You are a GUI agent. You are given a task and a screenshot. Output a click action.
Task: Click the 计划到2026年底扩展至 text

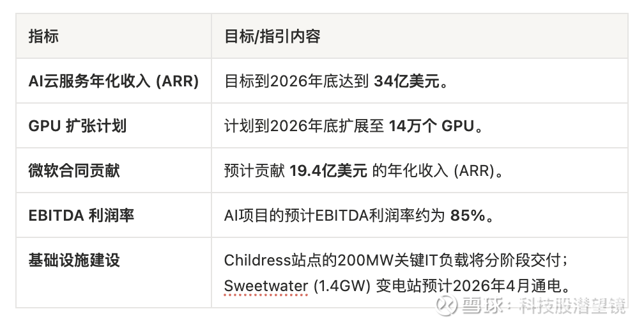coord(303,126)
